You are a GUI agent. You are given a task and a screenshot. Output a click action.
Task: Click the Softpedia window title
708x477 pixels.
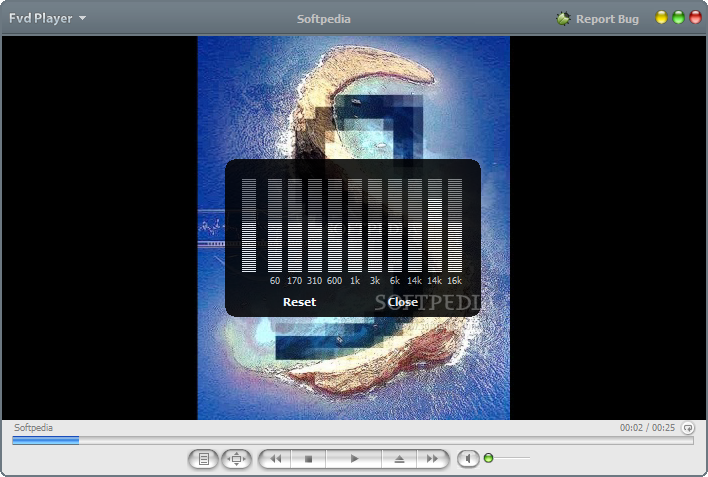324,19
